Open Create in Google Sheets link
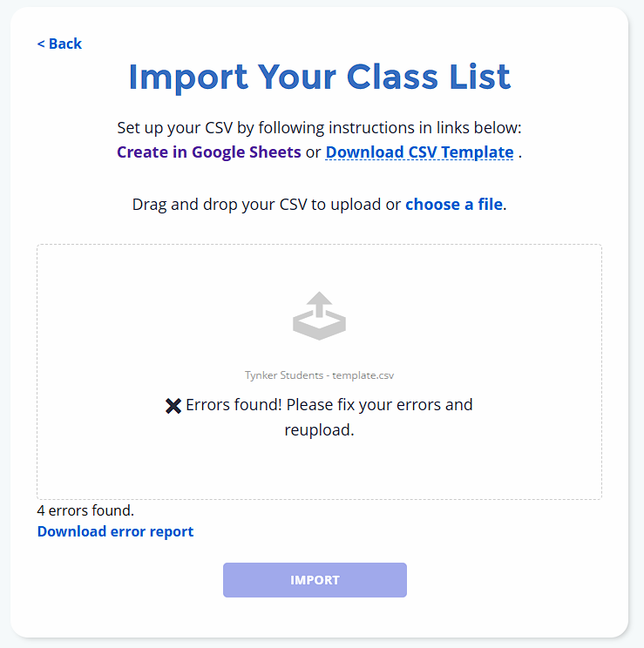 209,152
